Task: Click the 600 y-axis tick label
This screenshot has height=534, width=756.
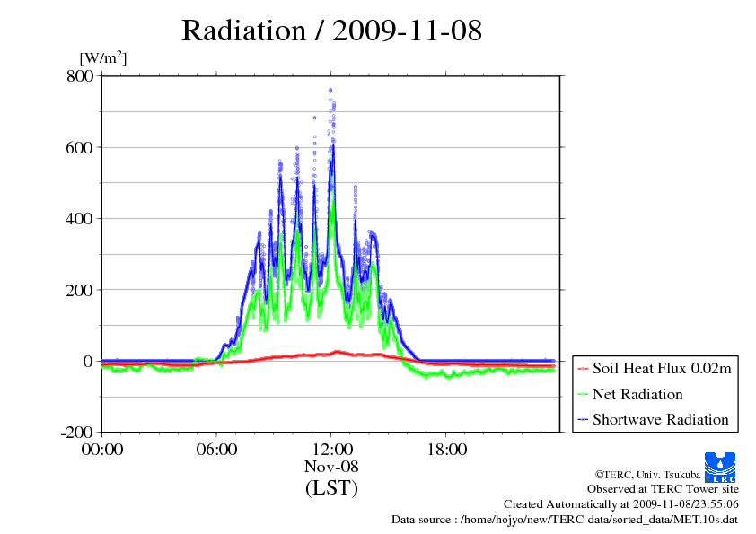Action: point(80,147)
